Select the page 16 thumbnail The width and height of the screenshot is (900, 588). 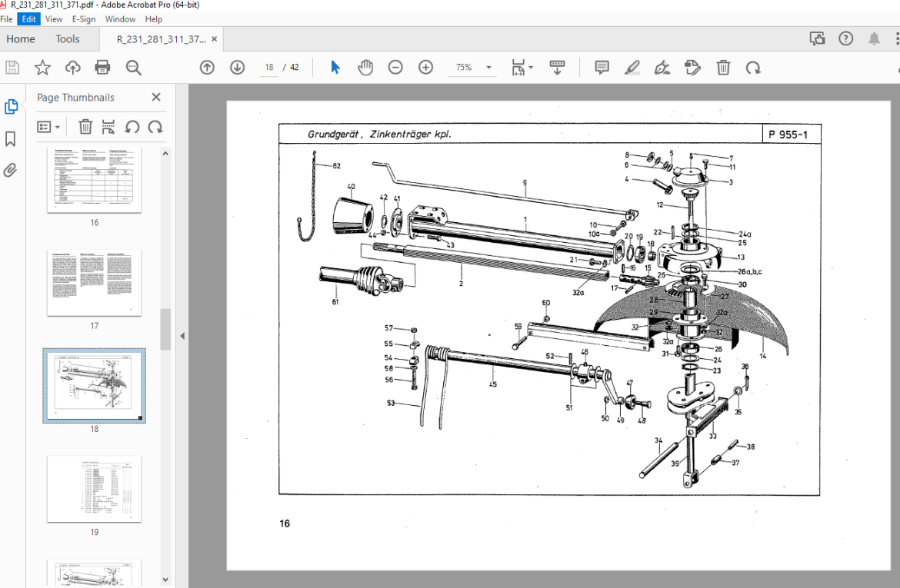point(94,180)
